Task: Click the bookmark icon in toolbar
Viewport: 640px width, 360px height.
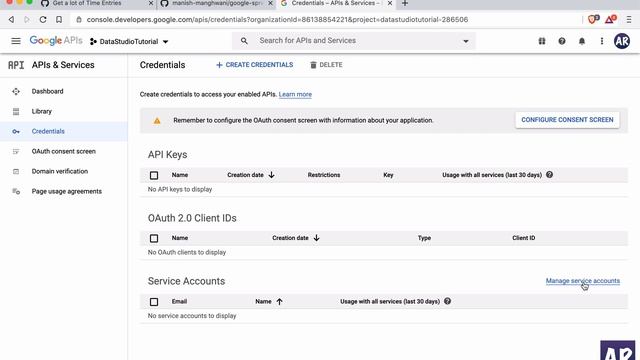Action: tap(59, 20)
